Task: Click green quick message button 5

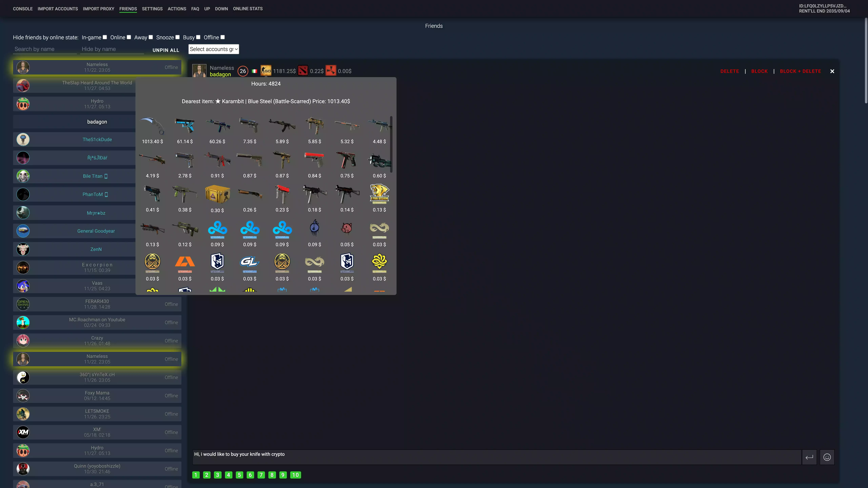Action: (x=239, y=475)
